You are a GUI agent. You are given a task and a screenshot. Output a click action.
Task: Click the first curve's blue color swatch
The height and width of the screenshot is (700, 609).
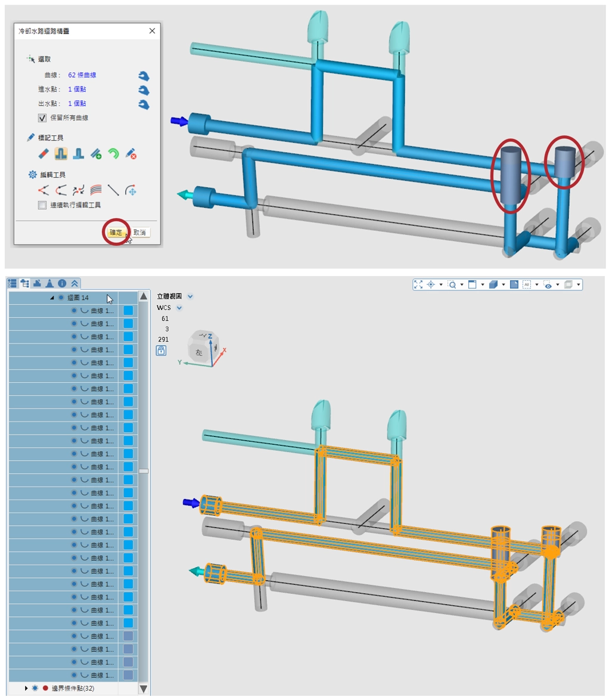tap(128, 311)
